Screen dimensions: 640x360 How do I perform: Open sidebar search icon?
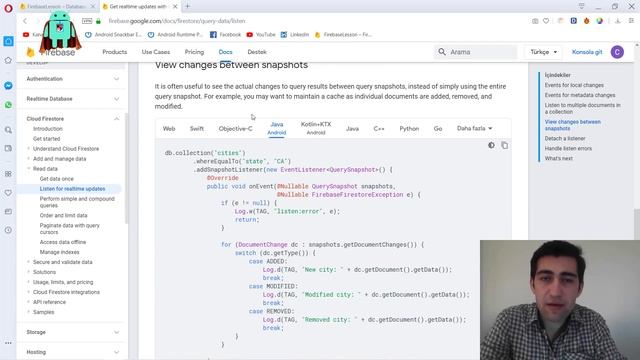[8, 130]
